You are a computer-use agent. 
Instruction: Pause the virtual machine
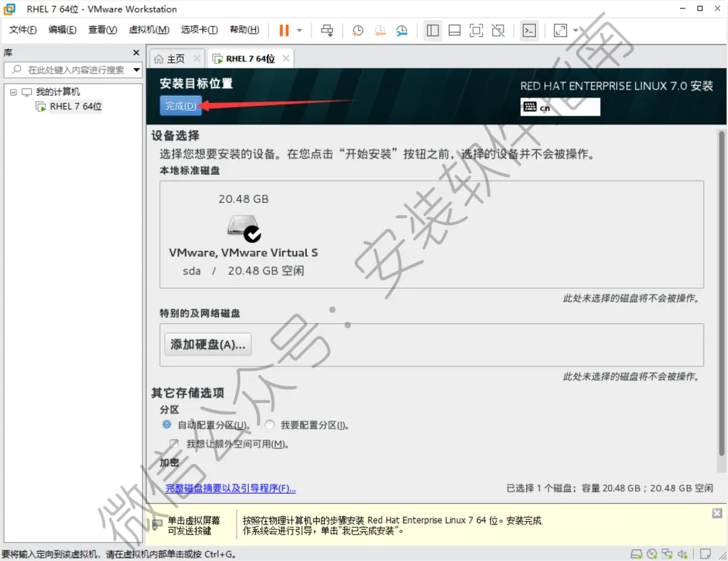[x=284, y=30]
